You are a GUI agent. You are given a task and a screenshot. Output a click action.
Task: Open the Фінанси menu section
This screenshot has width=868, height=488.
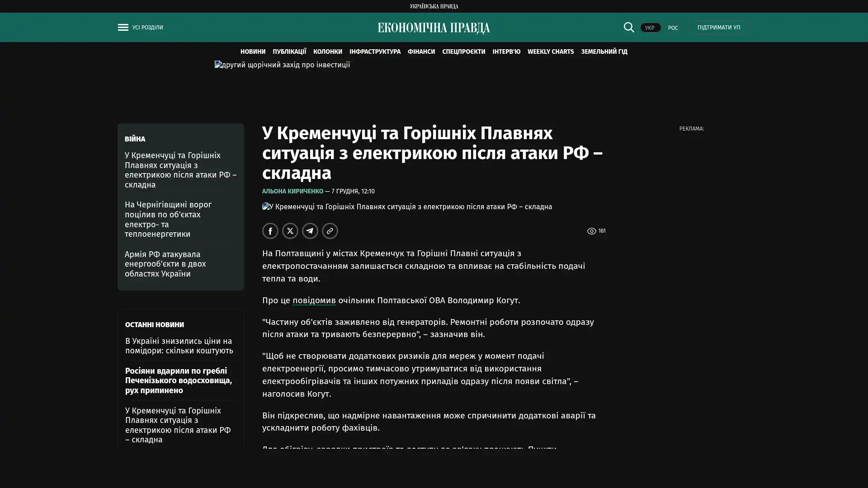click(x=421, y=52)
